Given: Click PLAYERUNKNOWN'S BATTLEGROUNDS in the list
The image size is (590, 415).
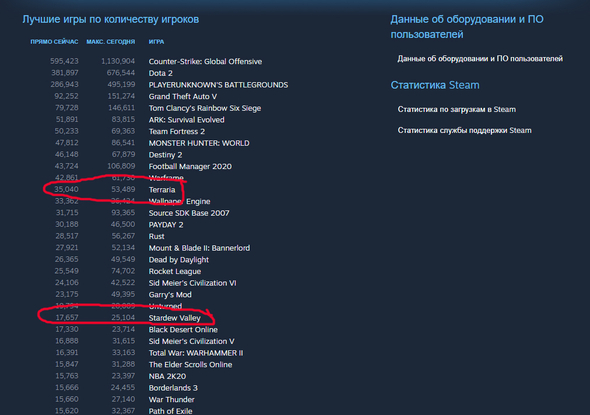Looking at the screenshot, I should (x=218, y=85).
